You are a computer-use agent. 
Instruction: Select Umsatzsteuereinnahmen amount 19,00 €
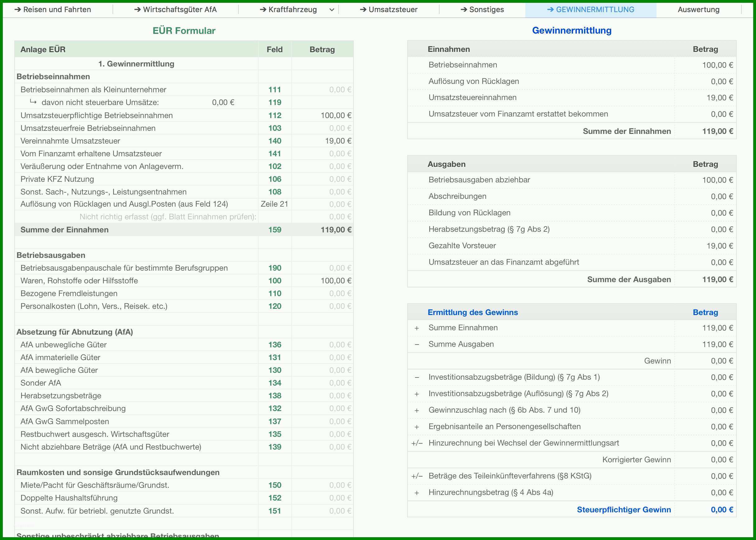point(720,98)
